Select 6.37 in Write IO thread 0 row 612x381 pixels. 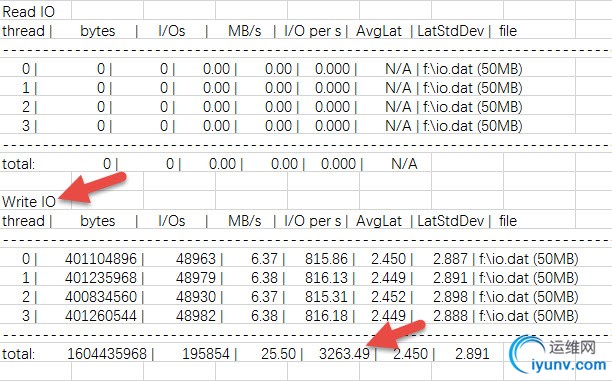[x=264, y=258]
